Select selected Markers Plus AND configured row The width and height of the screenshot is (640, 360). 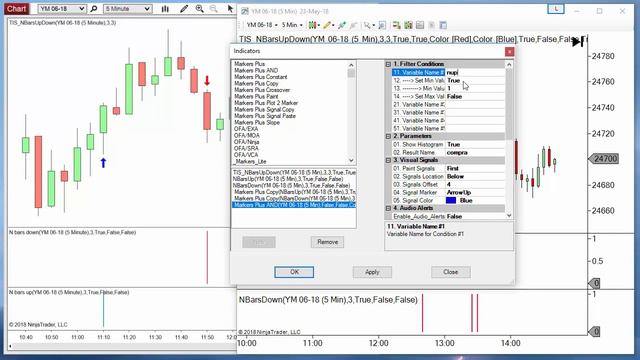[294, 205]
